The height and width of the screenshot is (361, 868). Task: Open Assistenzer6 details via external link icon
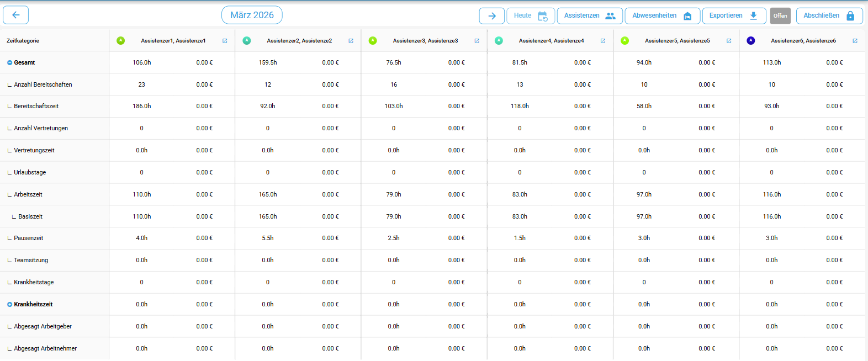[855, 41]
